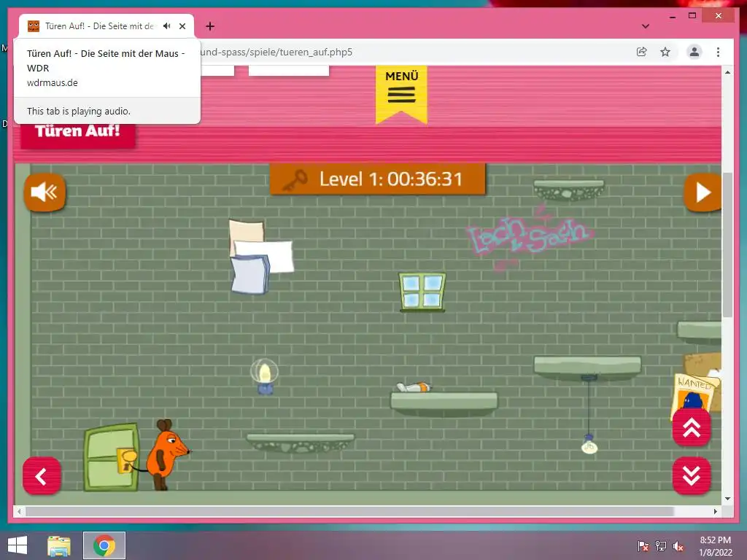Click the tray network icon
Image resolution: width=747 pixels, height=560 pixels.
tap(661, 546)
